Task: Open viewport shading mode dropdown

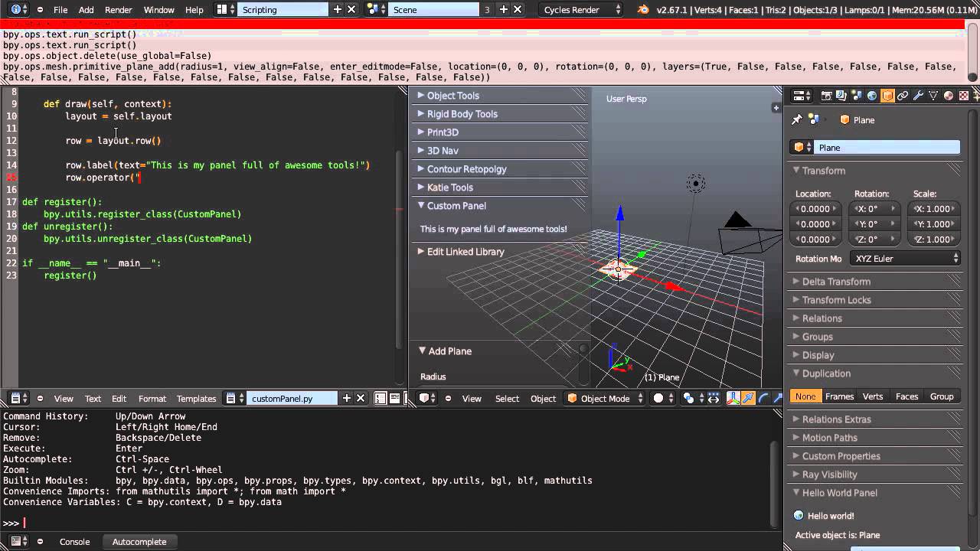Action: pyautogui.click(x=661, y=398)
